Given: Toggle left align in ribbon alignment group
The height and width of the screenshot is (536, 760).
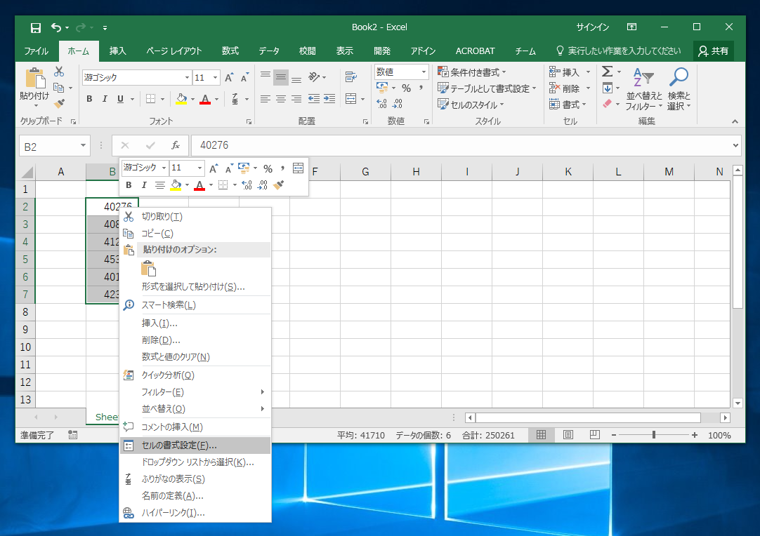Looking at the screenshot, I should pos(265,99).
